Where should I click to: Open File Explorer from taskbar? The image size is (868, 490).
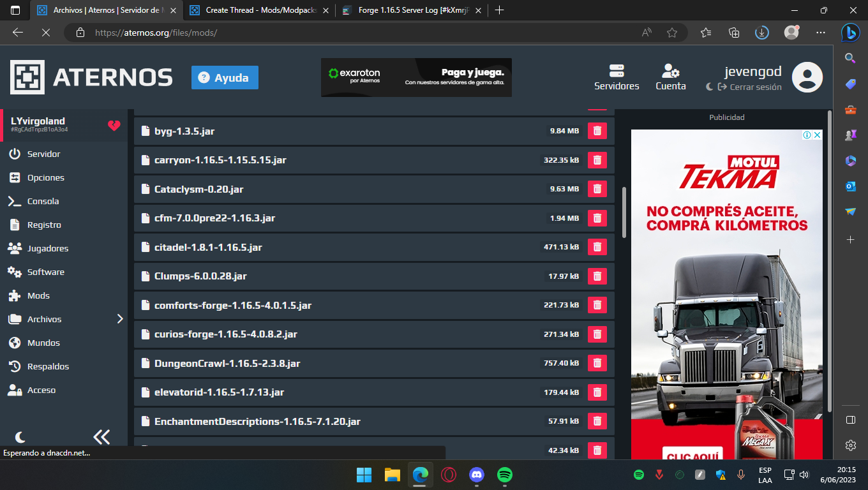click(392, 475)
